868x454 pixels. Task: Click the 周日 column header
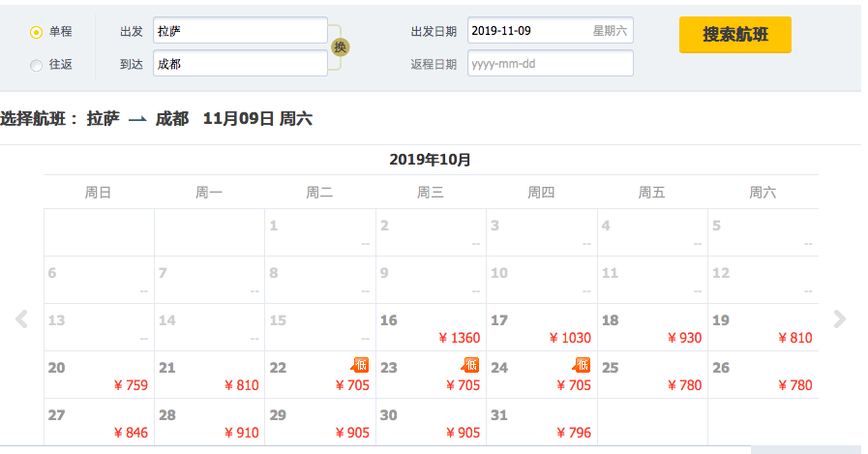click(98, 192)
